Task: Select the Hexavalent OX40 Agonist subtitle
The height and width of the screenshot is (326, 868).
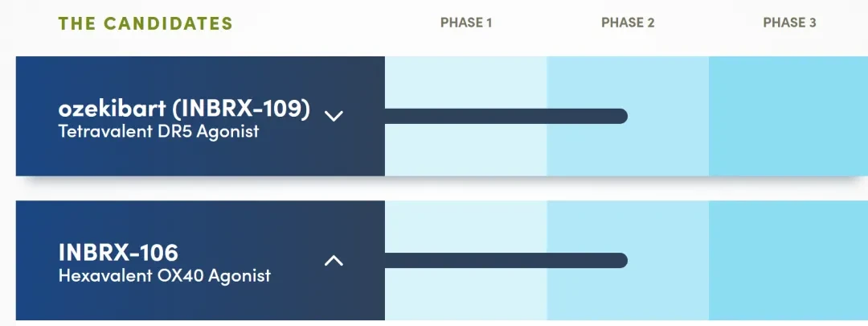Action: 165,275
